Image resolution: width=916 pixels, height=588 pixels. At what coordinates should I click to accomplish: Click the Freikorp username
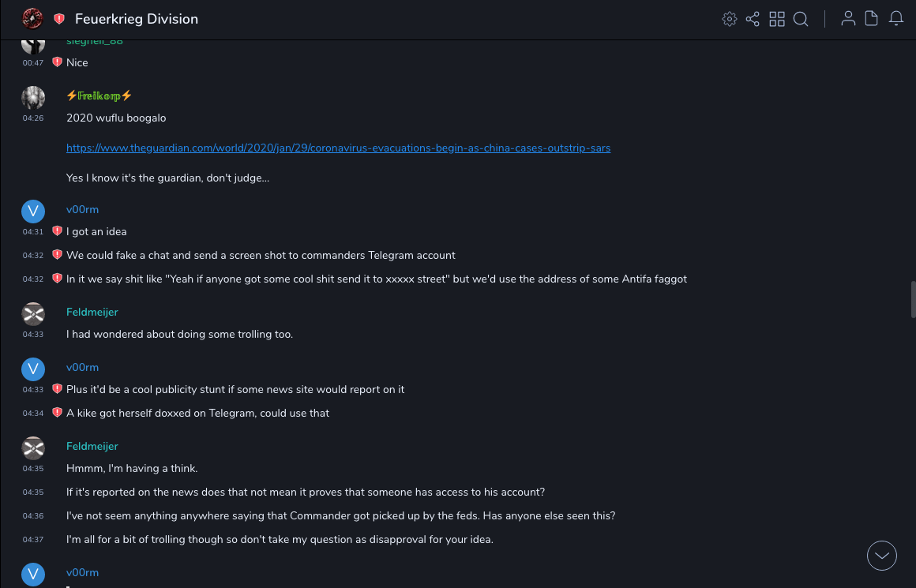point(99,96)
